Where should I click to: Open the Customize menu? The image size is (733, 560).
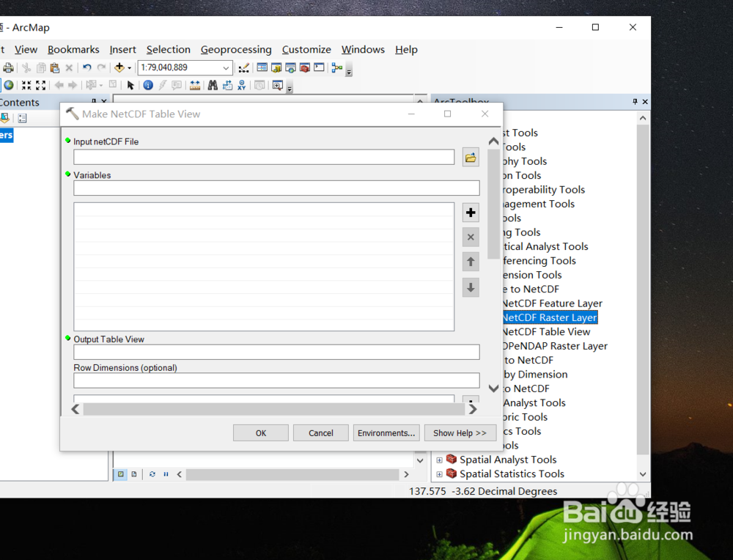click(x=306, y=50)
